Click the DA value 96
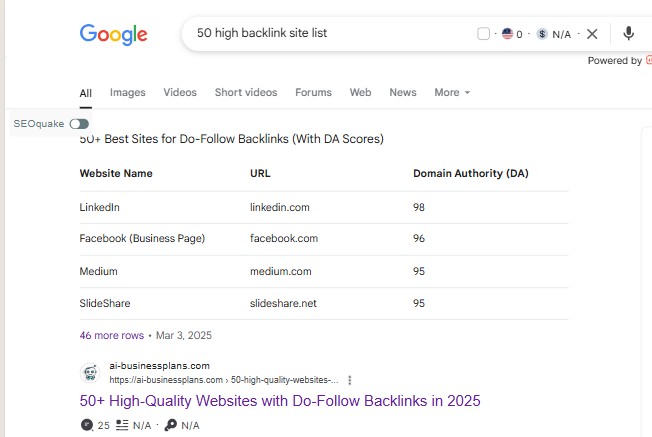 pos(419,238)
